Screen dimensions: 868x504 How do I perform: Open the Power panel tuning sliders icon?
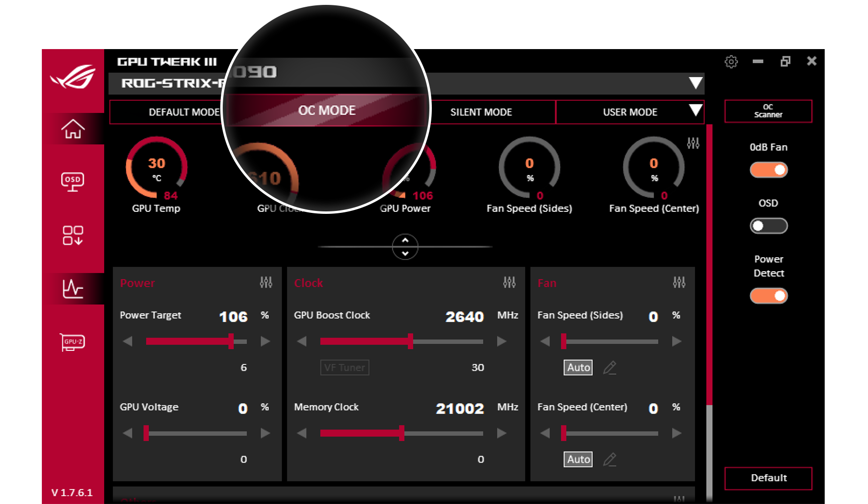click(x=266, y=282)
